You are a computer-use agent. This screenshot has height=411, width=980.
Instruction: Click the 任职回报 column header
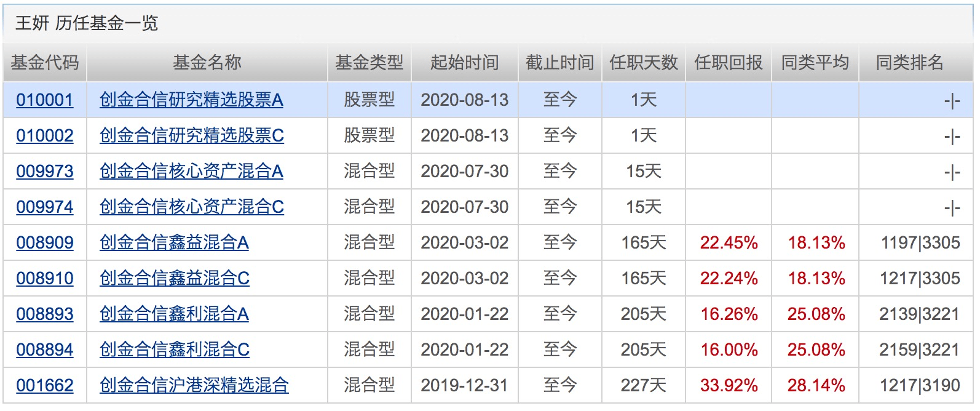pyautogui.click(x=729, y=63)
